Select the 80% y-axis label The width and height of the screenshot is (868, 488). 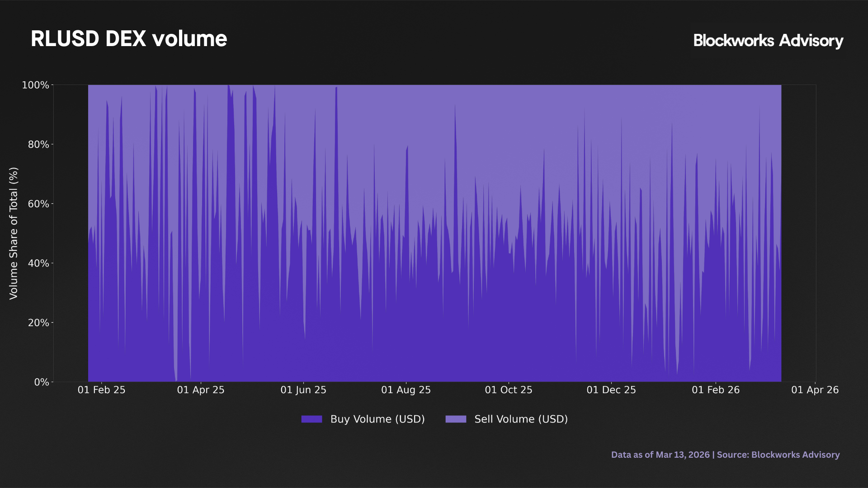[x=38, y=145]
